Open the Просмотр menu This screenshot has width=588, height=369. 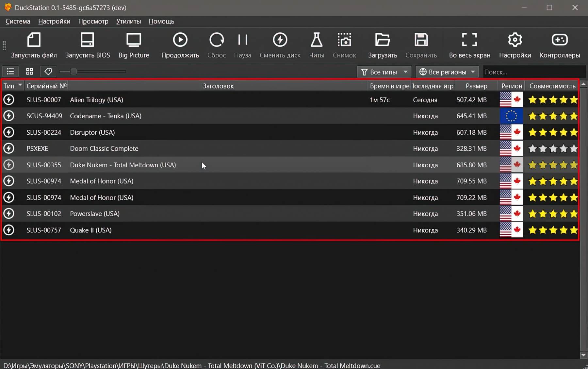(x=93, y=21)
